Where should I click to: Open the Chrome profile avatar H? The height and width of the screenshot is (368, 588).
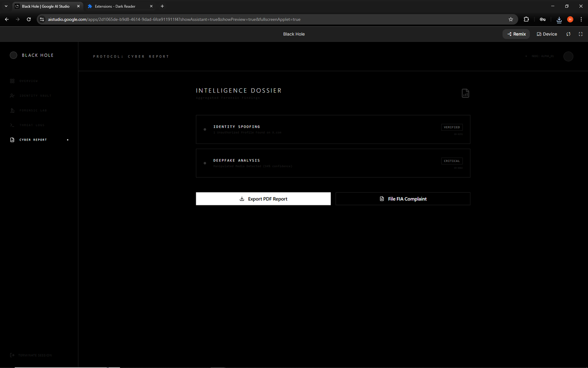pos(570,19)
